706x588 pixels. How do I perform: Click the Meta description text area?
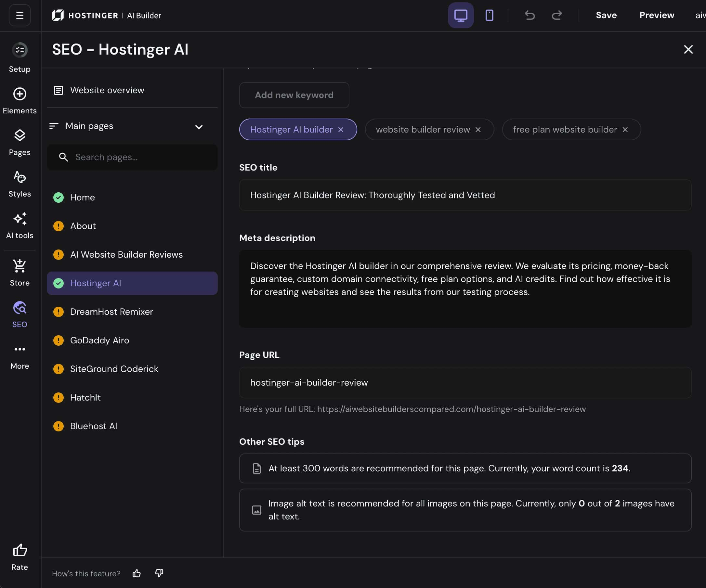(x=465, y=289)
